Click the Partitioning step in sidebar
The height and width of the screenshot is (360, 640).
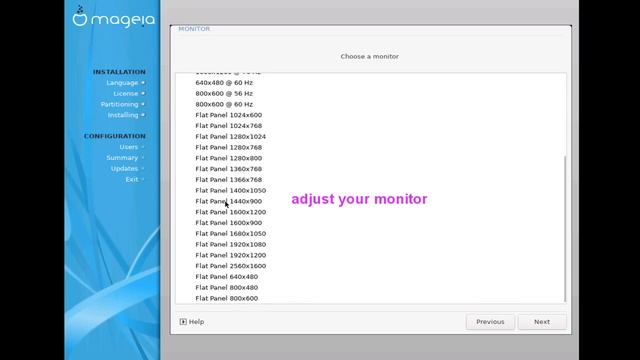coord(120,104)
